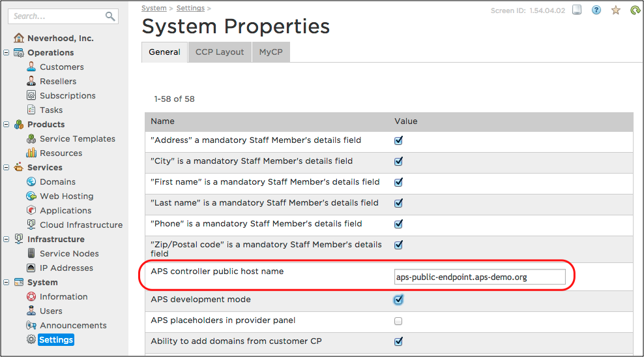The image size is (644, 357).
Task: Switch to the MyCP tab
Action: coord(271,52)
